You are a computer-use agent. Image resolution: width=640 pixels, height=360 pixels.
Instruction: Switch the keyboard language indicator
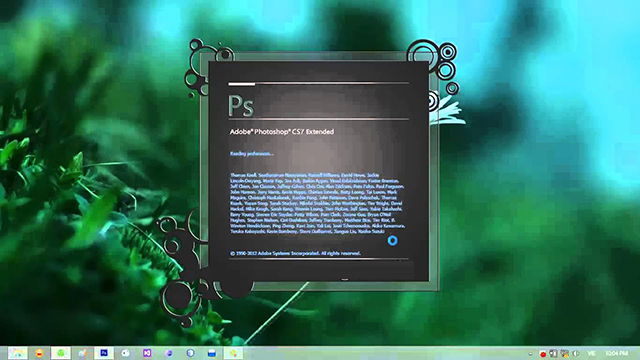pos(591,353)
